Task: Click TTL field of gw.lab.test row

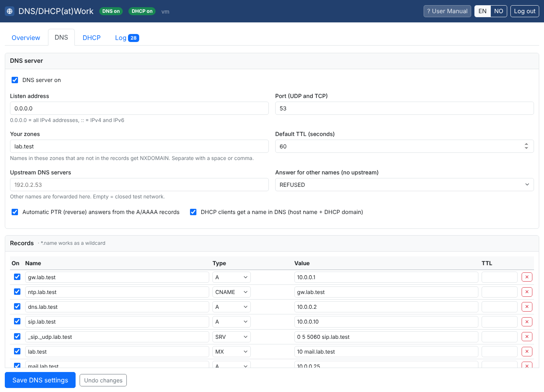Action: [500, 277]
